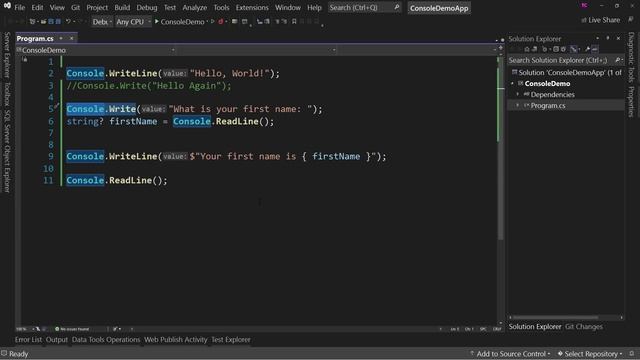Click the Save All toolbar icon
Viewport: 640px width, 360px height.
coord(58,21)
